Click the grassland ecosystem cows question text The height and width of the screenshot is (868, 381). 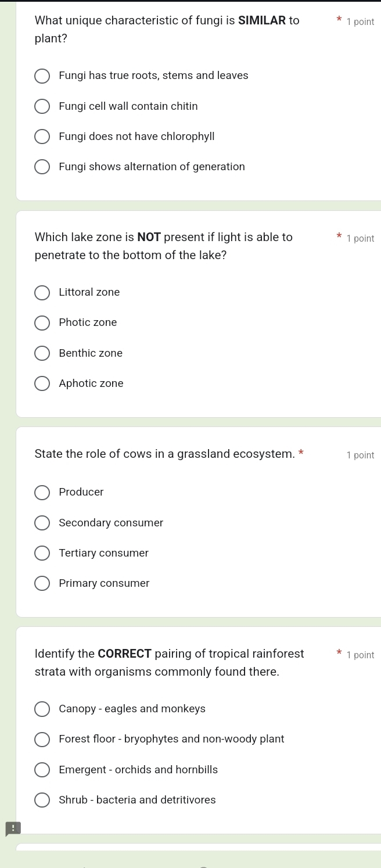[165, 454]
